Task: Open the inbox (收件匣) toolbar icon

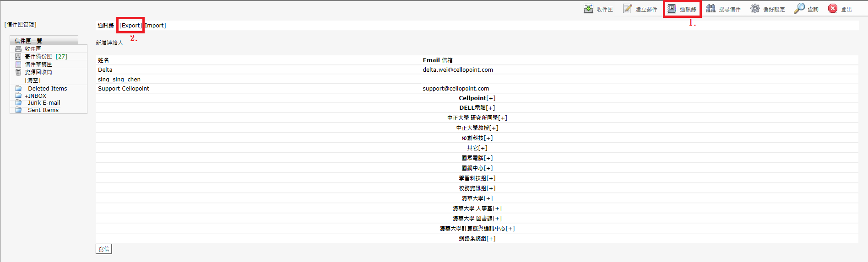Action: point(588,9)
